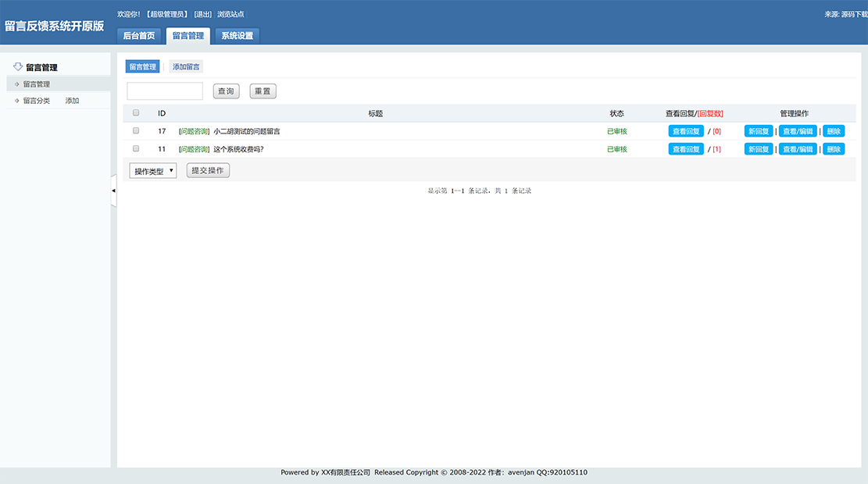Screen dimensions: 868x484
Task: Check the checkbox for message ID 11
Action: click(136, 149)
